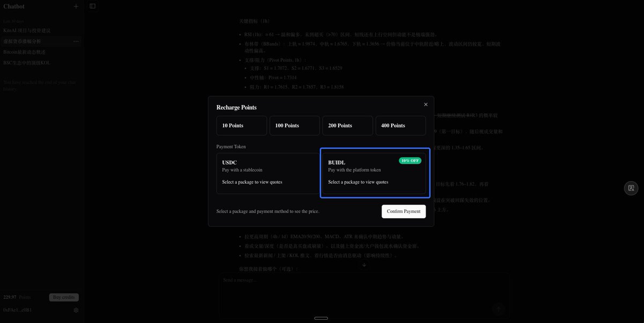The width and height of the screenshot is (644, 323).
Task: Select the 10 Points package
Action: point(241,126)
